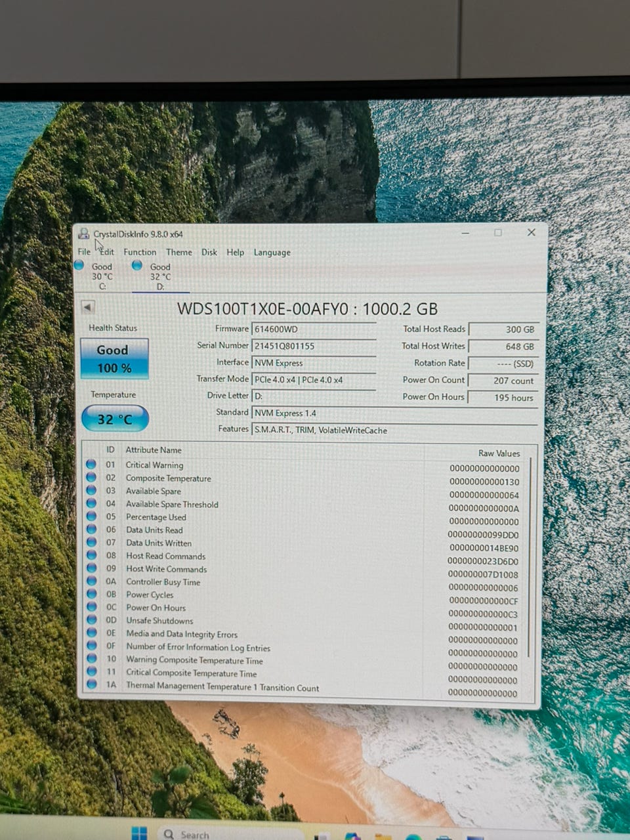The width and height of the screenshot is (630, 840).
Task: Click status circle beside Host Read Commands
Action: coord(91,555)
